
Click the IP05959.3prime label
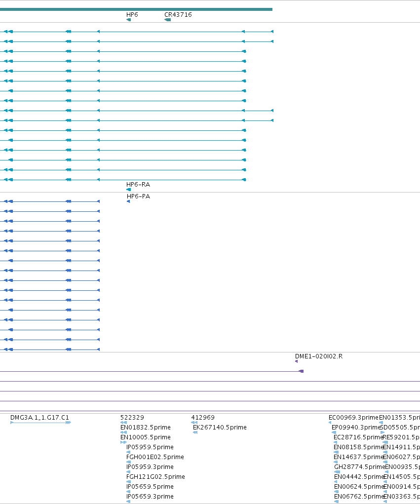pos(150,467)
